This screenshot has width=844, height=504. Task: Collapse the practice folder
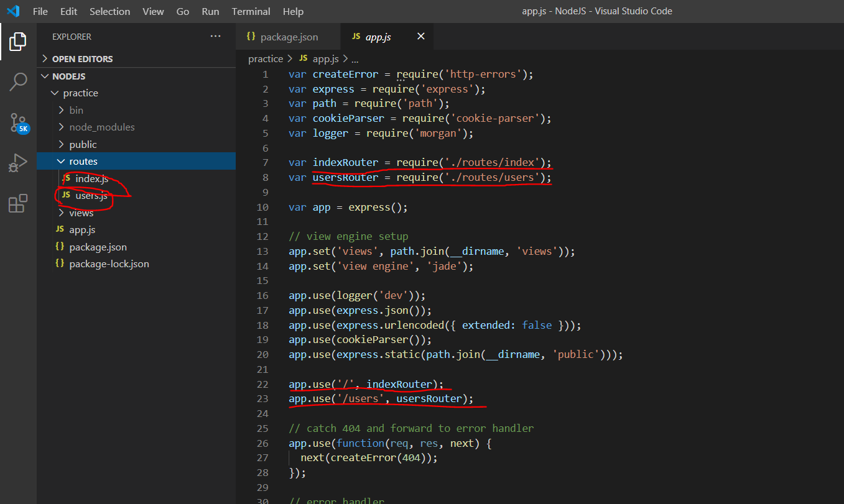point(136,93)
